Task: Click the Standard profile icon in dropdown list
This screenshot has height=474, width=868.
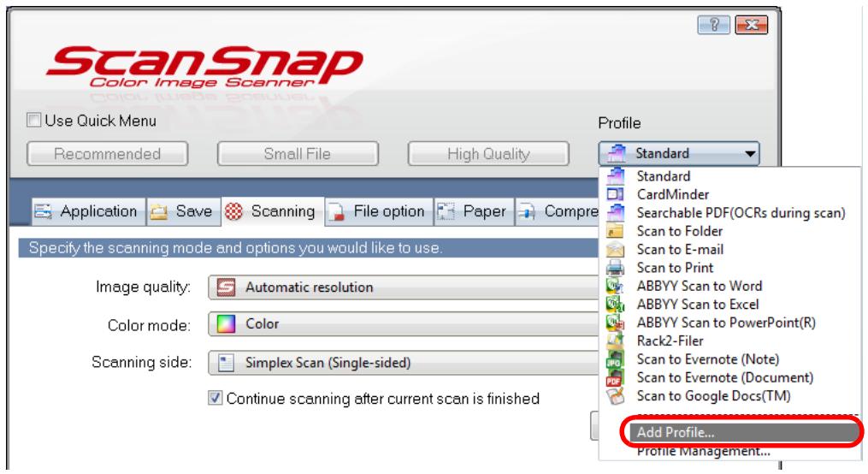Action: coord(616,176)
